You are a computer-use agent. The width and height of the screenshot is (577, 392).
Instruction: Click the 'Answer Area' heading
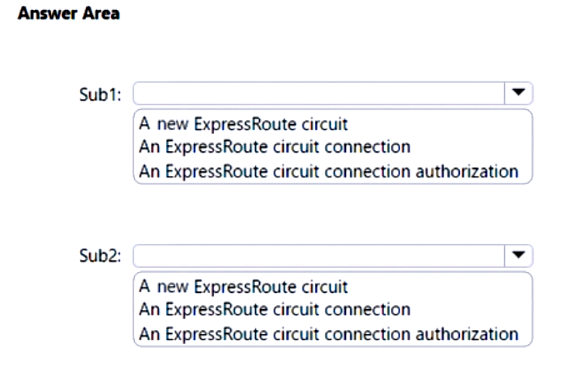coord(69,14)
